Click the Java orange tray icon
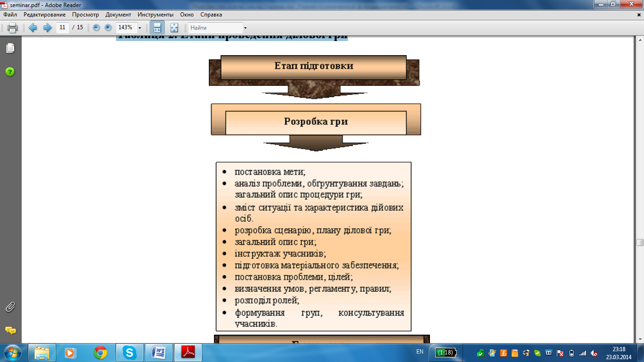This screenshot has height=362, width=644. [x=503, y=353]
